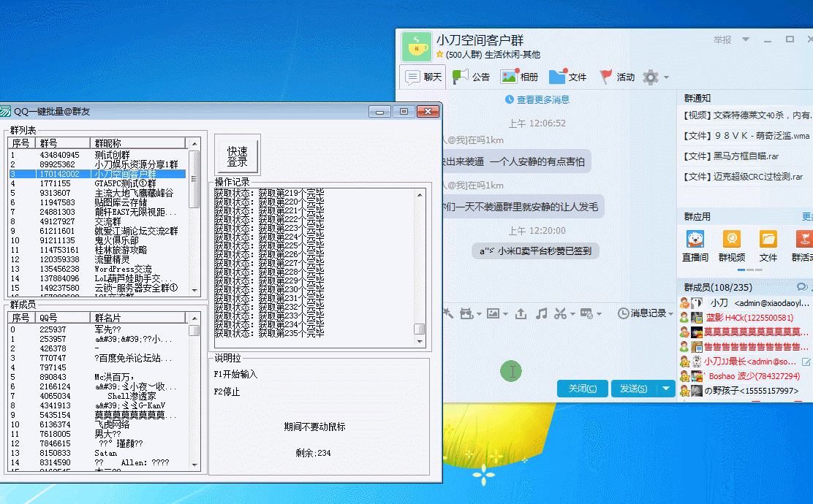
Task: Select group row 89925362 小刀娱乐资源分享1群
Action: click(97, 164)
